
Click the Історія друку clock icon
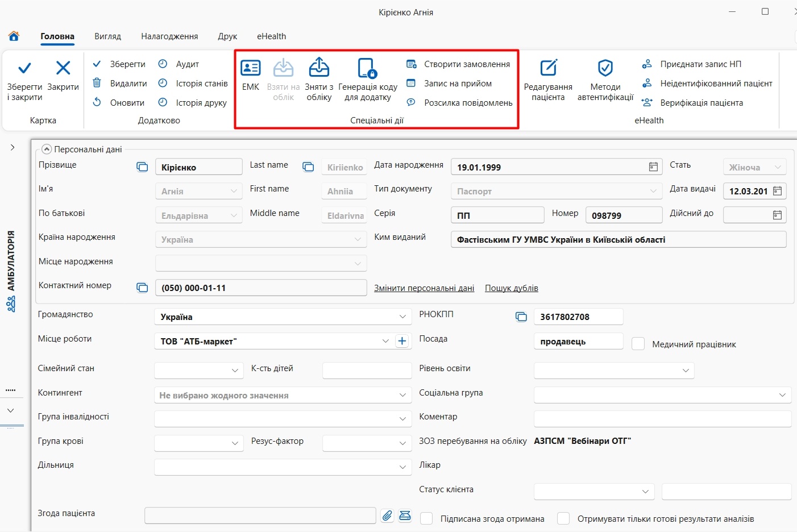163,102
